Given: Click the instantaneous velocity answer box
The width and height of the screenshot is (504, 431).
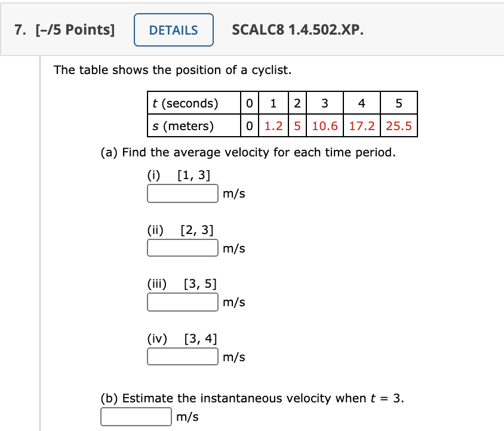Looking at the screenshot, I should pos(136,417).
